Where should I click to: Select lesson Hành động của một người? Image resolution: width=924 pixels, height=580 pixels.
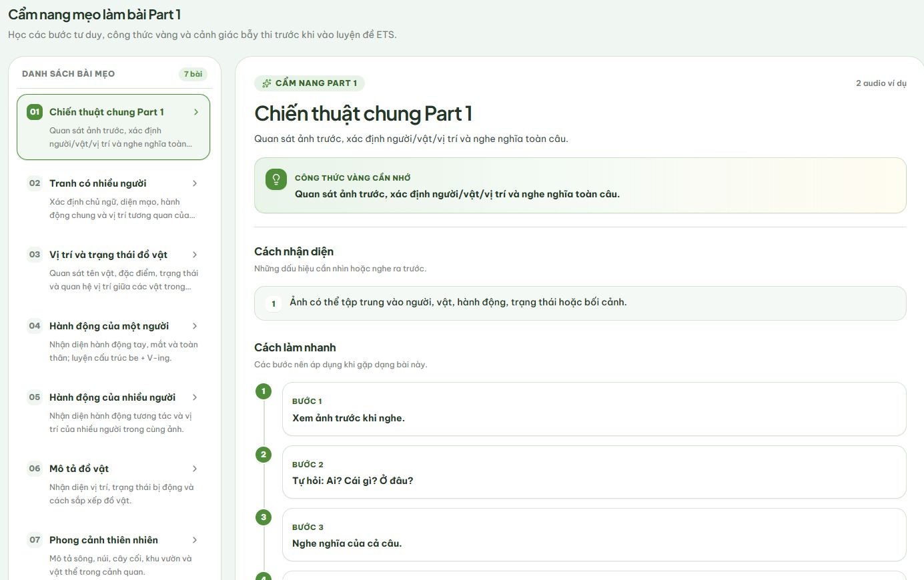coord(113,341)
